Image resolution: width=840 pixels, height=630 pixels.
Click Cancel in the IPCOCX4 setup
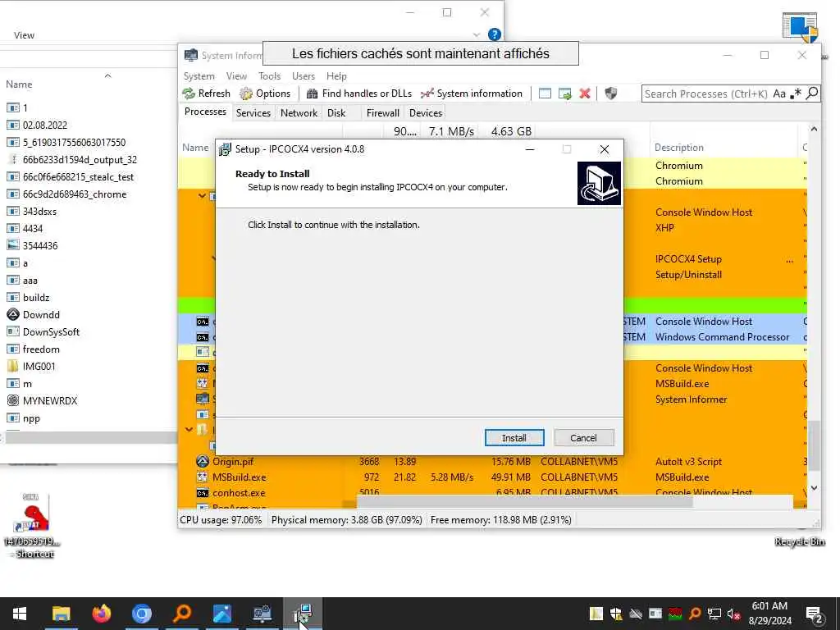[583, 438]
